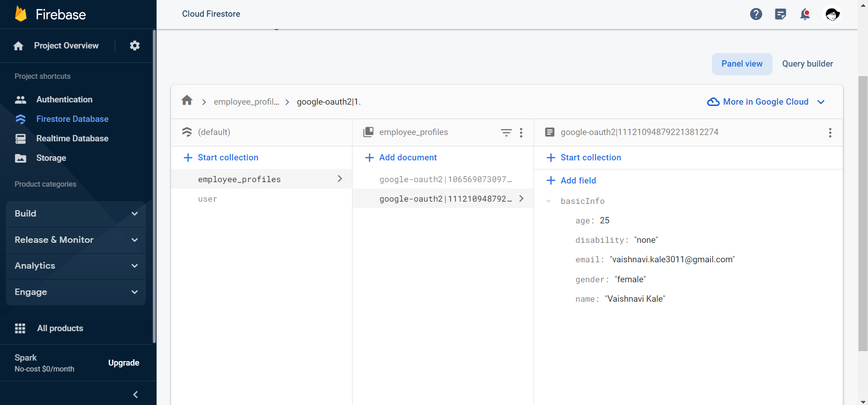Click Add document button
Screen dimensions: 868x405
(401, 158)
